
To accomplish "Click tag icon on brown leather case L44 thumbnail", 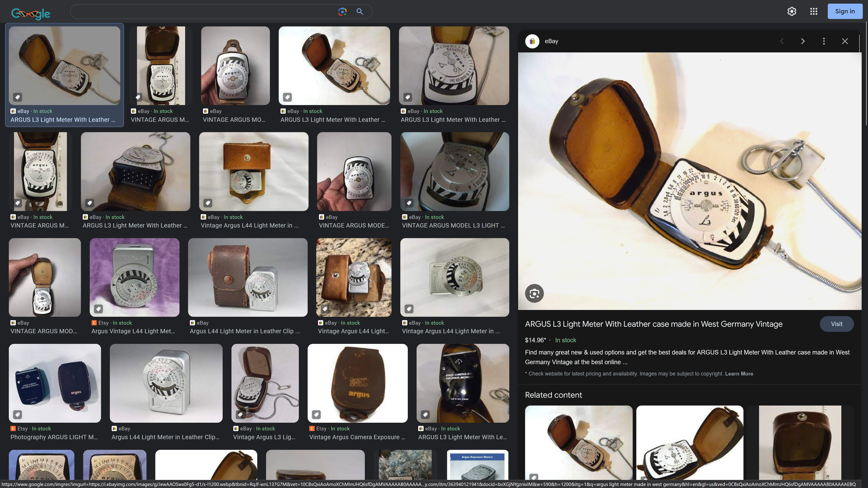I will [208, 203].
